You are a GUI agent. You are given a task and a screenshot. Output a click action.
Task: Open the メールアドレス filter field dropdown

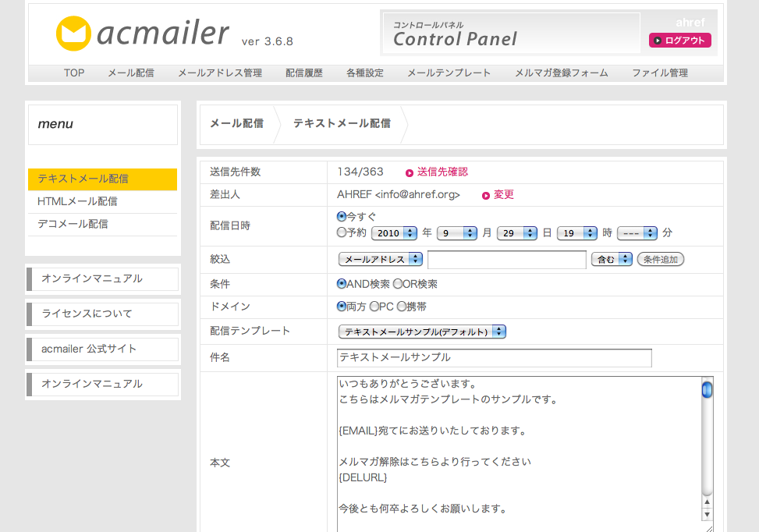tap(381, 259)
